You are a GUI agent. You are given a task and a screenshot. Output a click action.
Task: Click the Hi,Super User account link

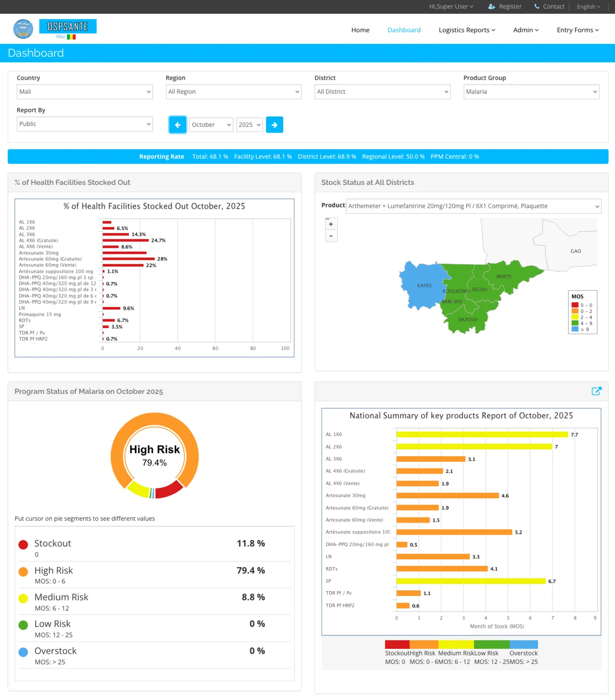point(451,6)
